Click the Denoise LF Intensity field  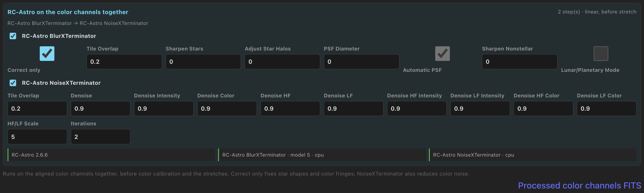(x=480, y=109)
